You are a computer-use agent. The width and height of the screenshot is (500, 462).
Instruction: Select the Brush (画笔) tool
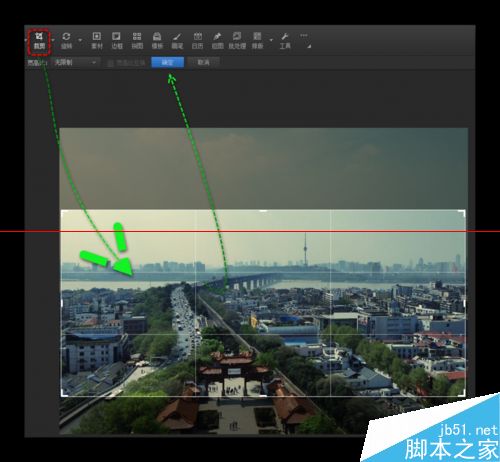click(177, 41)
